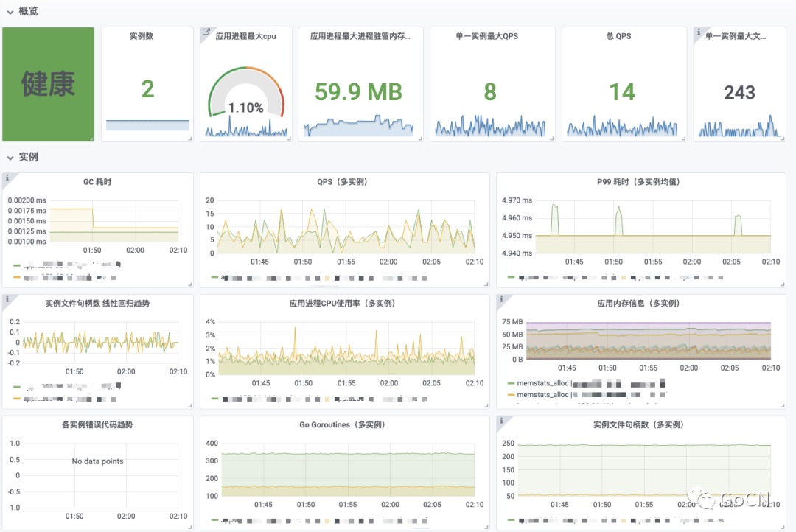Click resize handle of QPS(多实例) panel
796x532 pixels.
tap(486, 284)
